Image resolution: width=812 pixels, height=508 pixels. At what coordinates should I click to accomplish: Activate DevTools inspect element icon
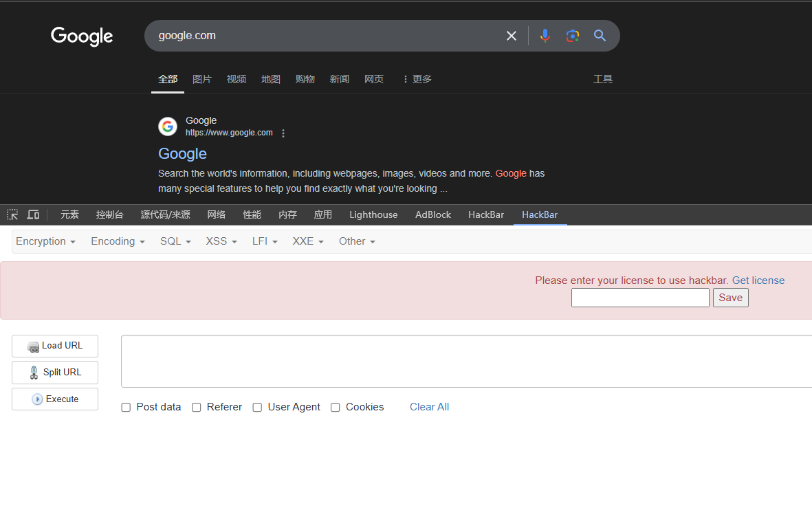click(x=12, y=214)
